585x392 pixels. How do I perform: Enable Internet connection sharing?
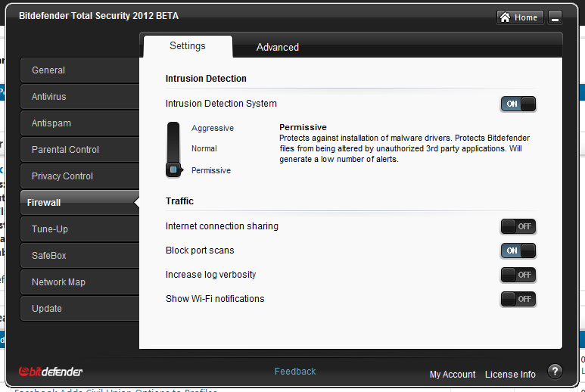pyautogui.click(x=518, y=226)
